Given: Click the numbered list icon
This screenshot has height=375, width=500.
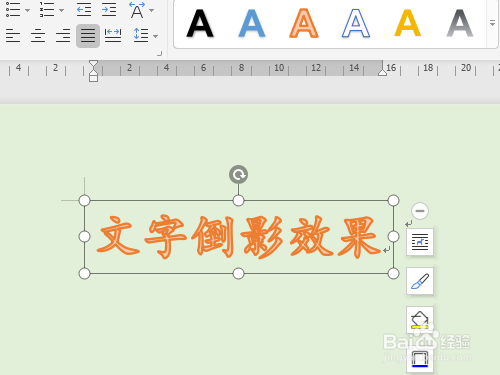Looking at the screenshot, I should [x=47, y=9].
